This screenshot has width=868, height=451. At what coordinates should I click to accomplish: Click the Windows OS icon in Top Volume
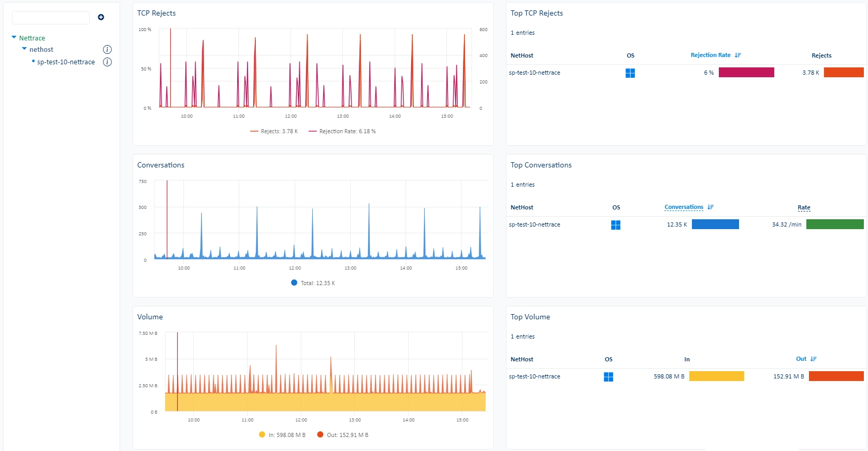[x=609, y=377]
